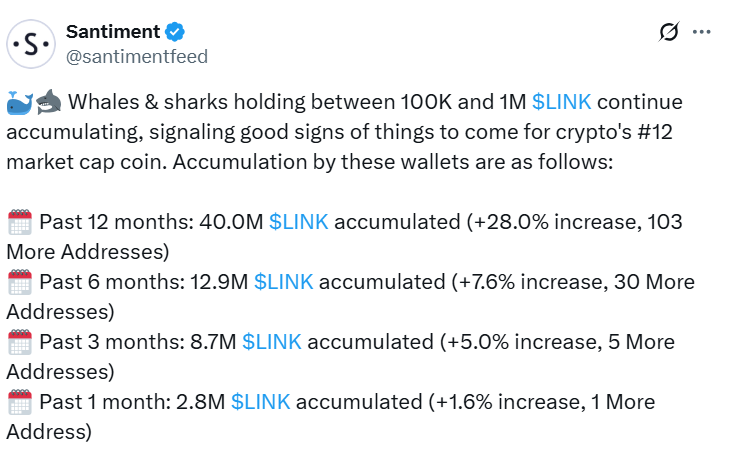
Task: Click $LINK cashtag on Past 3 months line
Action: (272, 342)
